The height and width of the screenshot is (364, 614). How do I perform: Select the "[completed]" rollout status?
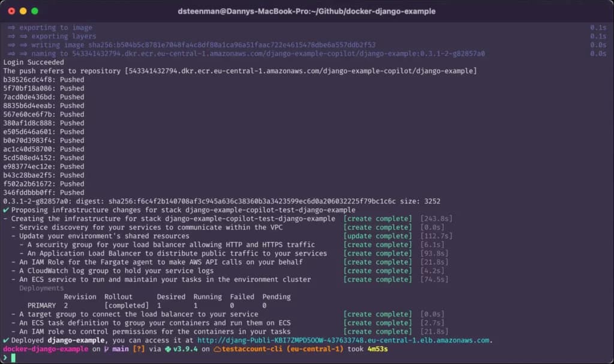click(127, 306)
